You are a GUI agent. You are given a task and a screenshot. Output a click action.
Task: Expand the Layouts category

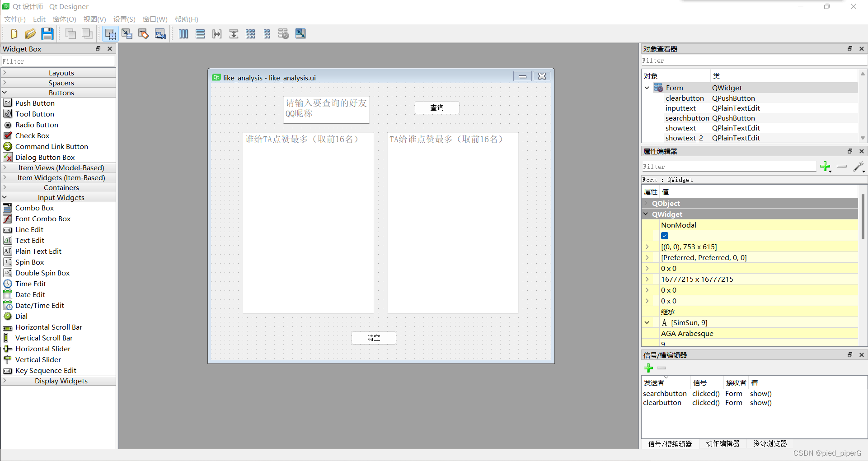pyautogui.click(x=58, y=73)
